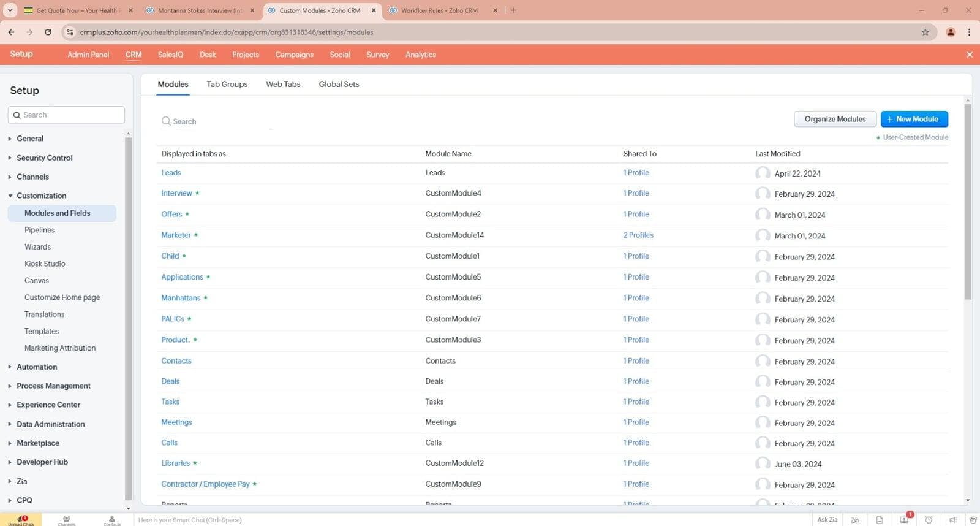Reload the browser page
Screen dimensions: 980x526
[48, 32]
